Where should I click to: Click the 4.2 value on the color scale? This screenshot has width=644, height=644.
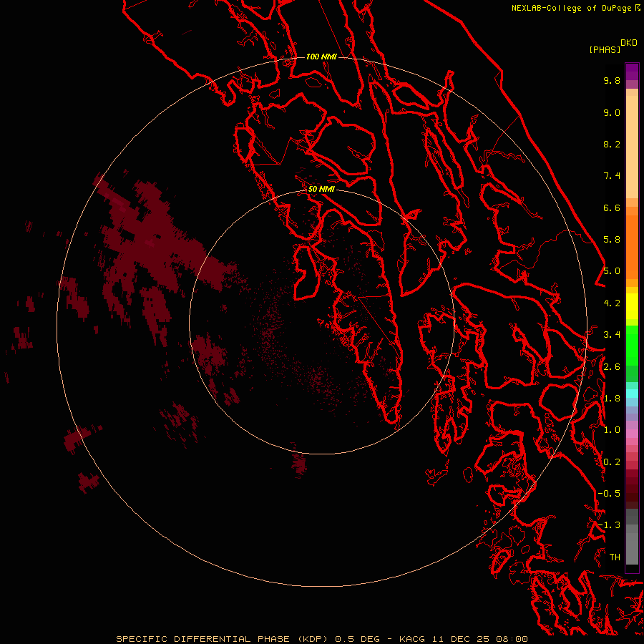click(x=612, y=303)
